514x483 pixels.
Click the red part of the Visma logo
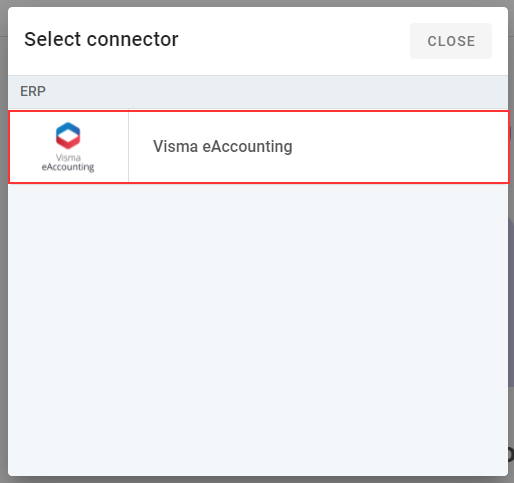click(x=68, y=144)
